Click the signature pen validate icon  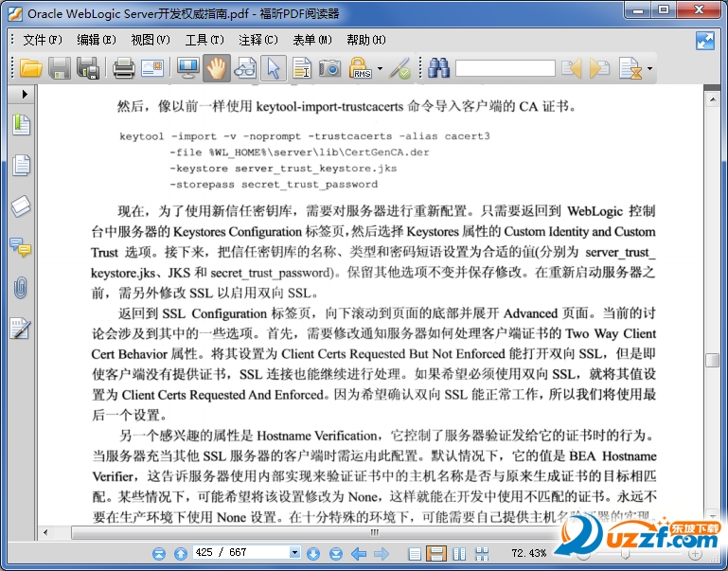point(400,69)
